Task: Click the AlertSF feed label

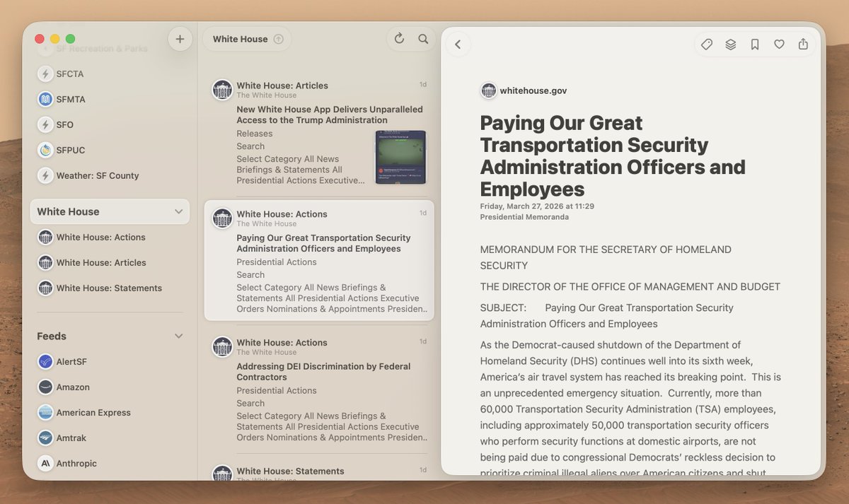Action: [71, 361]
